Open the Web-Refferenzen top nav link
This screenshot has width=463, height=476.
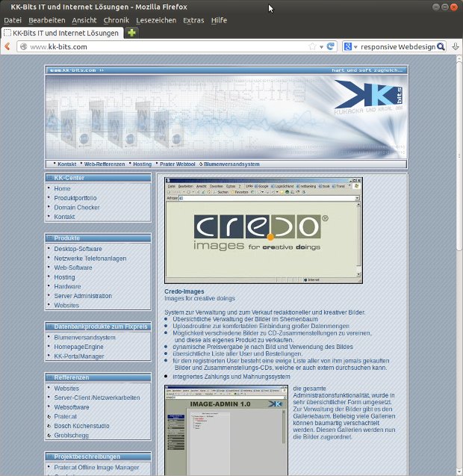105,164
